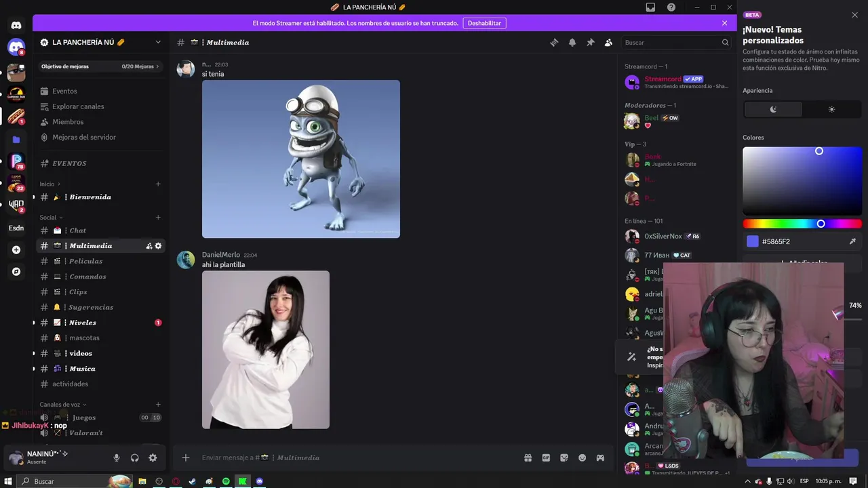868x488 pixels.
Task: Open Edit channel gear beside Multimedia
Action: pos(158,246)
